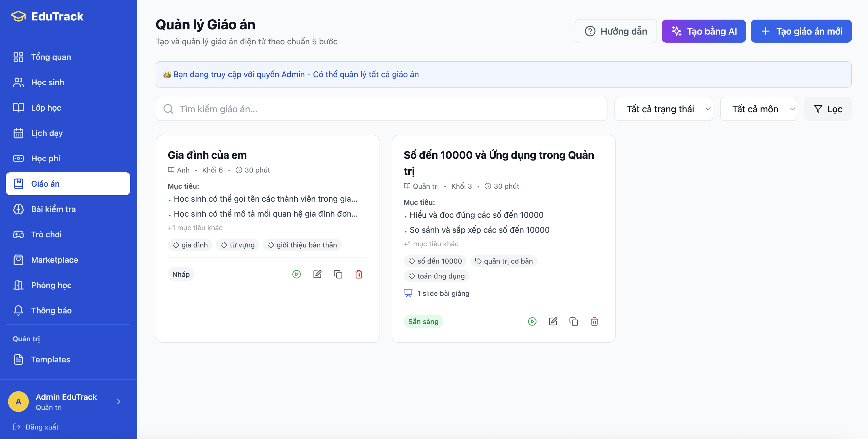Viewport: 868px width, 439px height.
Task: Click the lesson plan search field
Action: coord(381,109)
